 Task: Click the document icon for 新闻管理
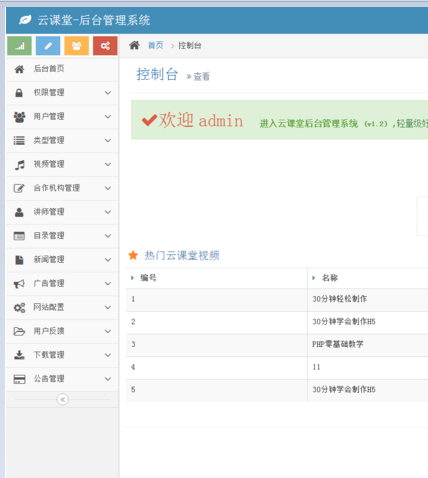pos(19,260)
